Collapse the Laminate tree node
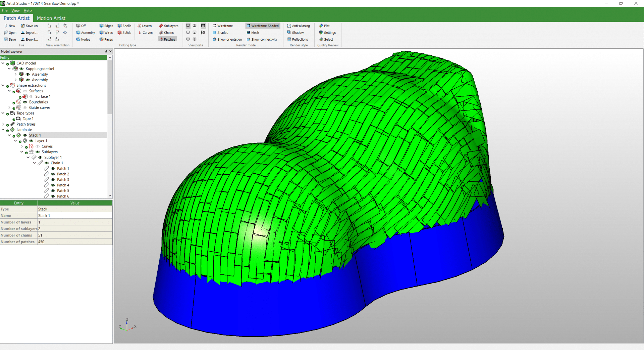Image resolution: width=644 pixels, height=350 pixels. click(3, 130)
